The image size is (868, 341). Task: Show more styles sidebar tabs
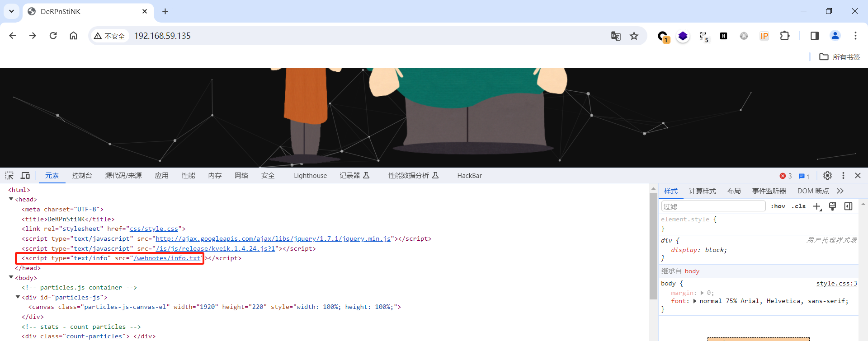(x=840, y=191)
